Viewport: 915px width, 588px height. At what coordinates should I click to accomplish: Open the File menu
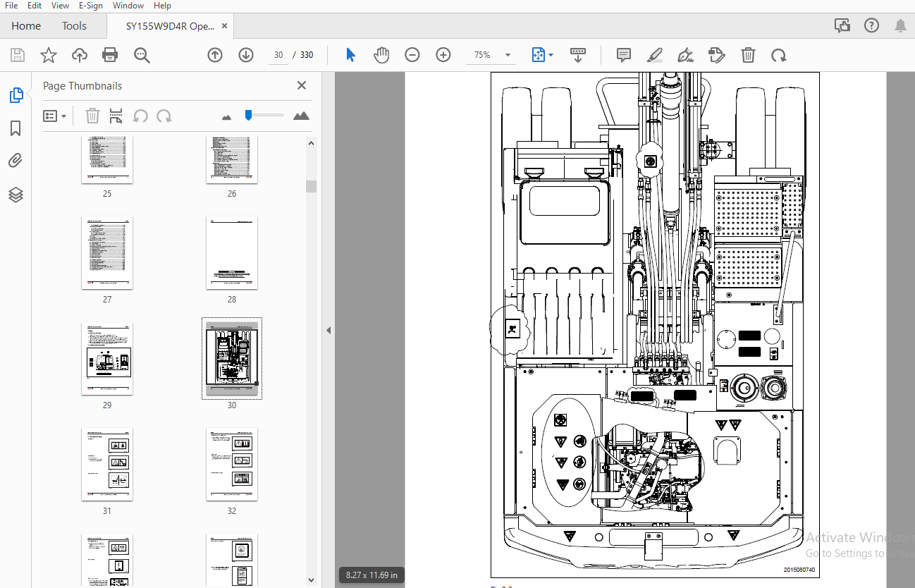11,6
